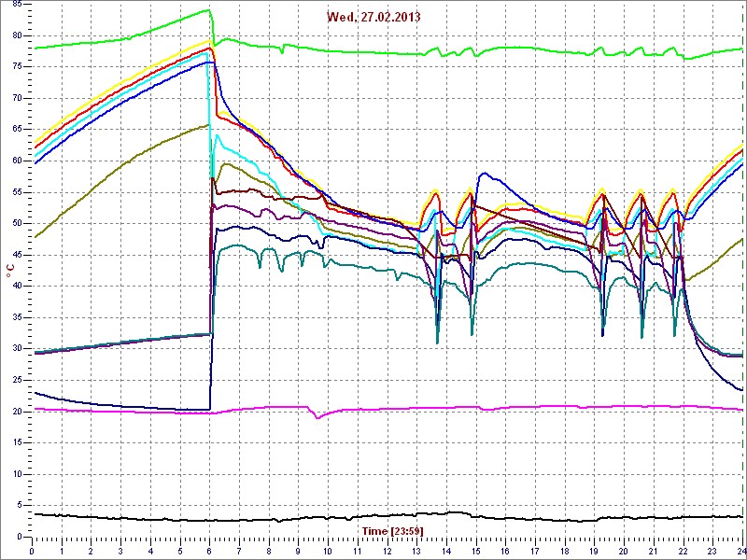Click hour "14" on the time axis

pyautogui.click(x=446, y=551)
